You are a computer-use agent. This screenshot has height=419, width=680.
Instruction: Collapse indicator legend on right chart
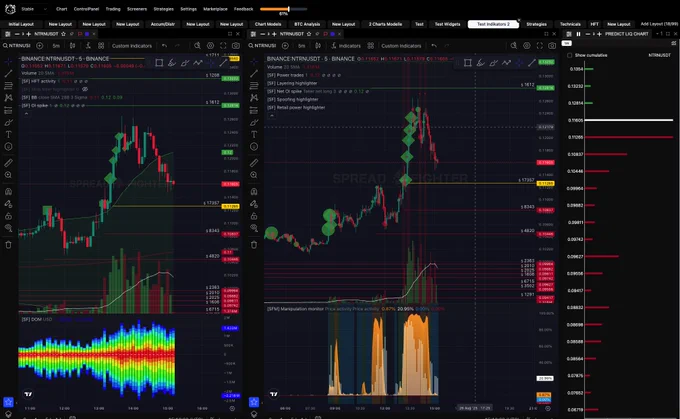pos(271,116)
